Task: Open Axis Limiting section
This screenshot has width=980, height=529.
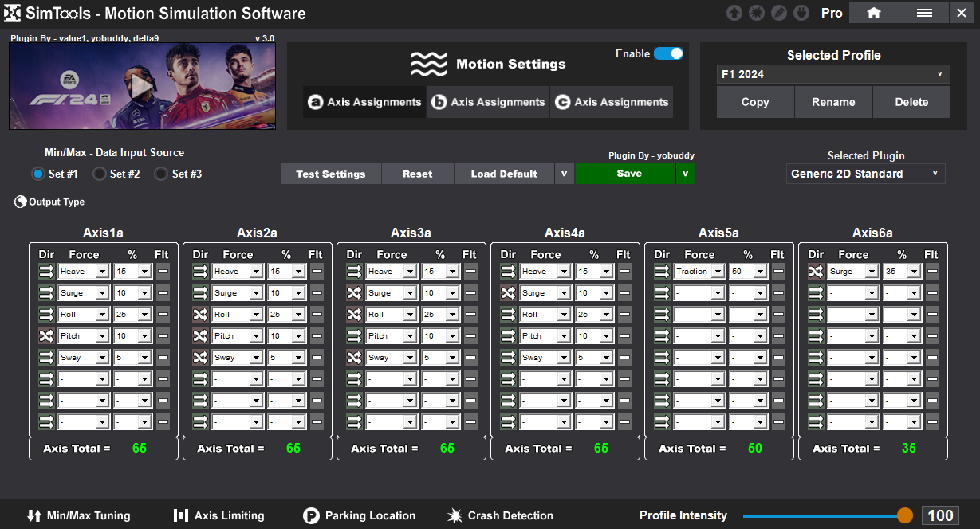Action: tap(218, 515)
